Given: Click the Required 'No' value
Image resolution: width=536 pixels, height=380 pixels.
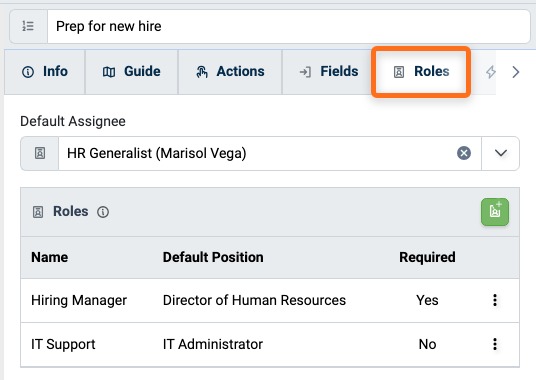Looking at the screenshot, I should coord(427,344).
